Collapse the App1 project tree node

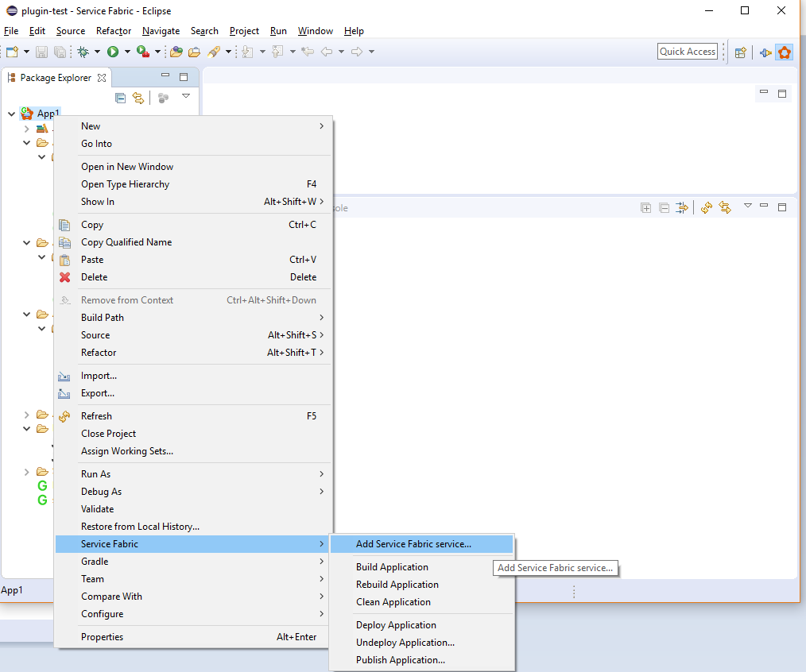click(x=11, y=114)
